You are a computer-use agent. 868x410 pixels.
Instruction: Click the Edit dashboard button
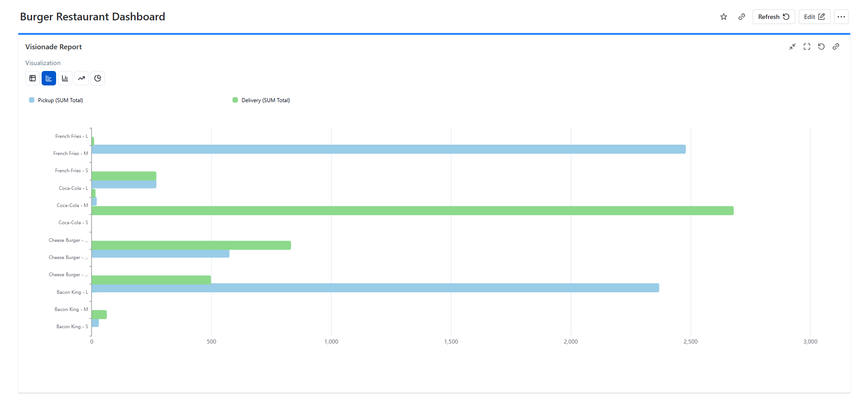pyautogui.click(x=814, y=17)
